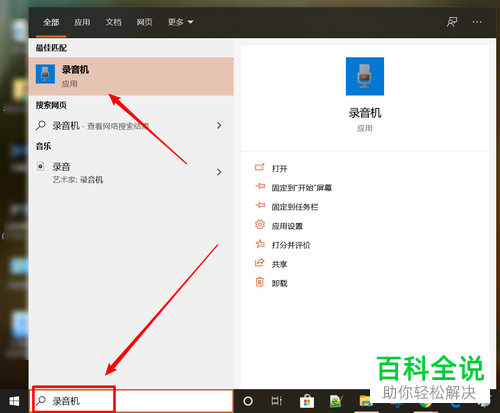Open Microsoft Store from the taskbar
This screenshot has height=413, width=500.
point(307,401)
